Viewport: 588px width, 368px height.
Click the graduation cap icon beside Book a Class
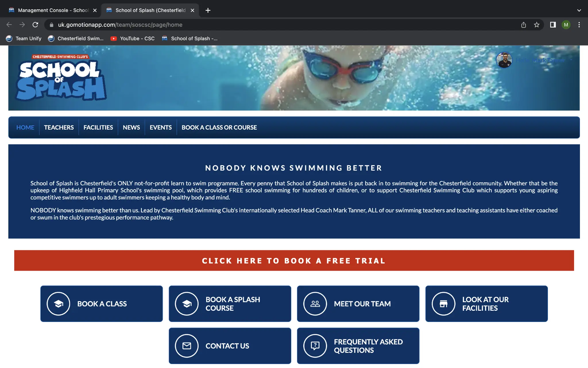pos(58,304)
